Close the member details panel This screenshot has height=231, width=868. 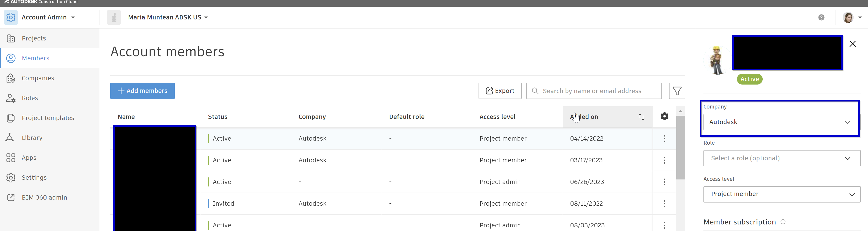click(x=852, y=44)
